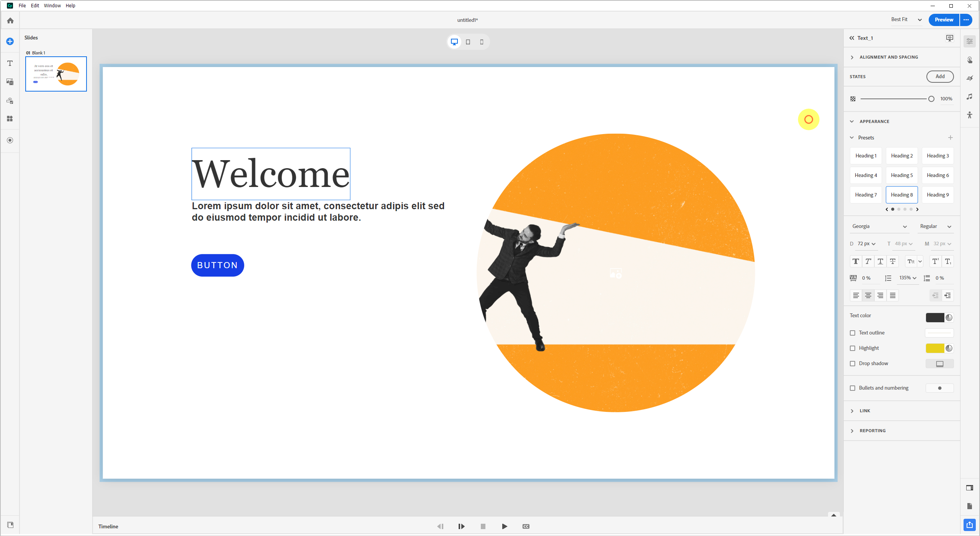The height and width of the screenshot is (536, 980).
Task: Click the Text color swatch
Action: click(934, 318)
